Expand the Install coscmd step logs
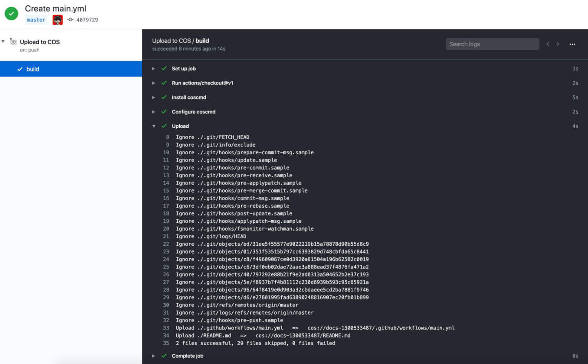588x364 pixels. pos(154,97)
